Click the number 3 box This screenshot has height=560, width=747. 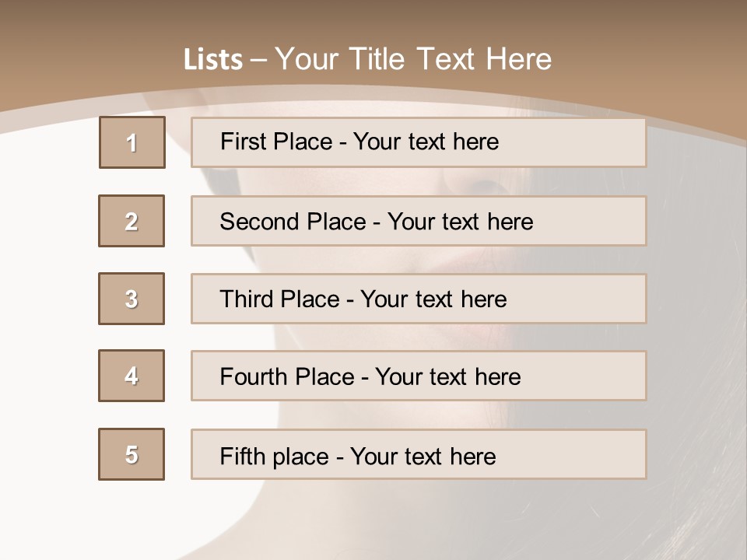click(132, 299)
